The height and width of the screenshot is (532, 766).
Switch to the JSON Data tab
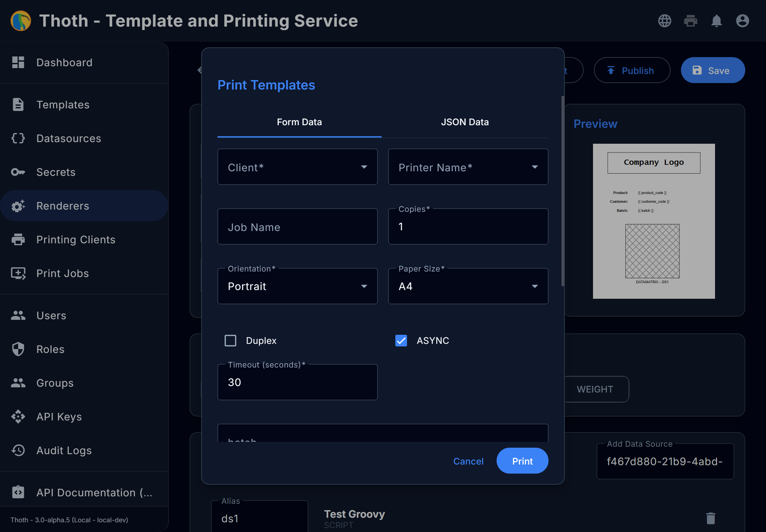(x=465, y=122)
